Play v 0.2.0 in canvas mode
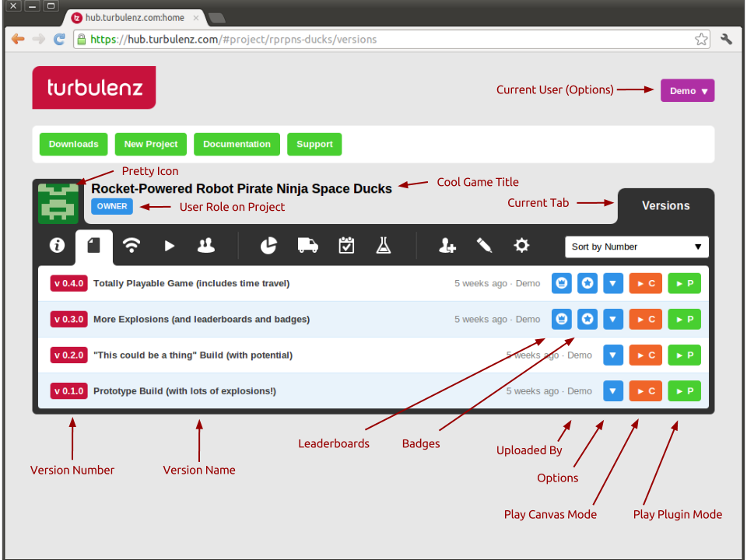747x560 pixels. 646,355
